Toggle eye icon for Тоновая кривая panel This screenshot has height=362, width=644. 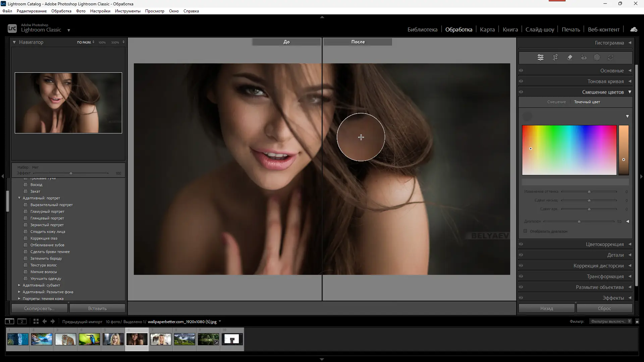[521, 81]
